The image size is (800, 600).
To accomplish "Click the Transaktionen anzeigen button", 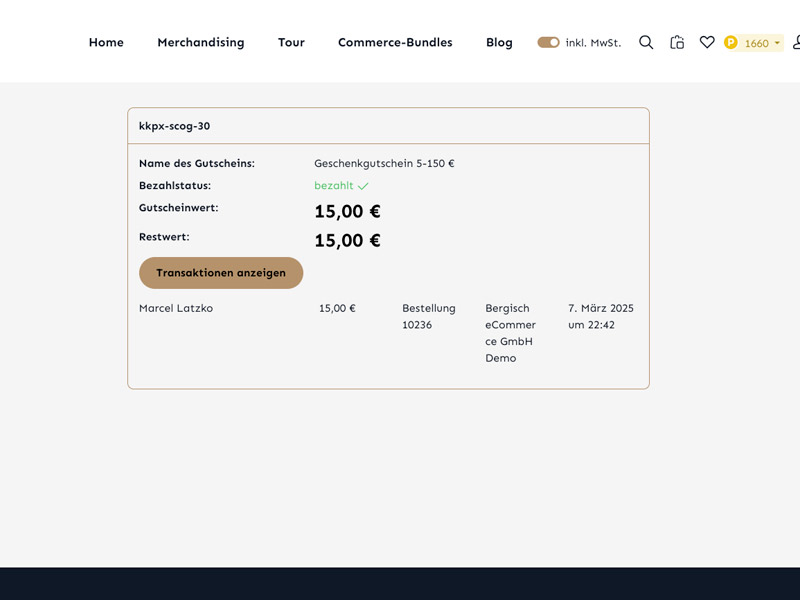I will (221, 273).
